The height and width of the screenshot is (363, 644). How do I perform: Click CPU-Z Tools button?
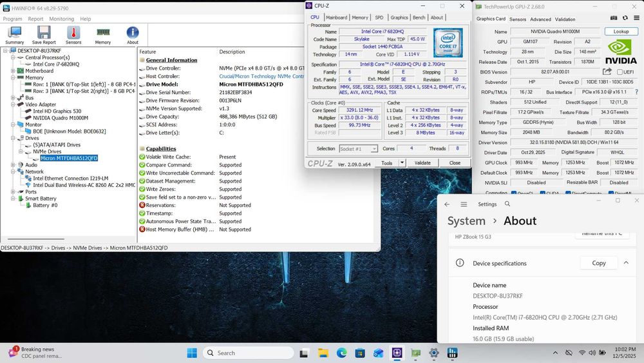[x=386, y=162]
